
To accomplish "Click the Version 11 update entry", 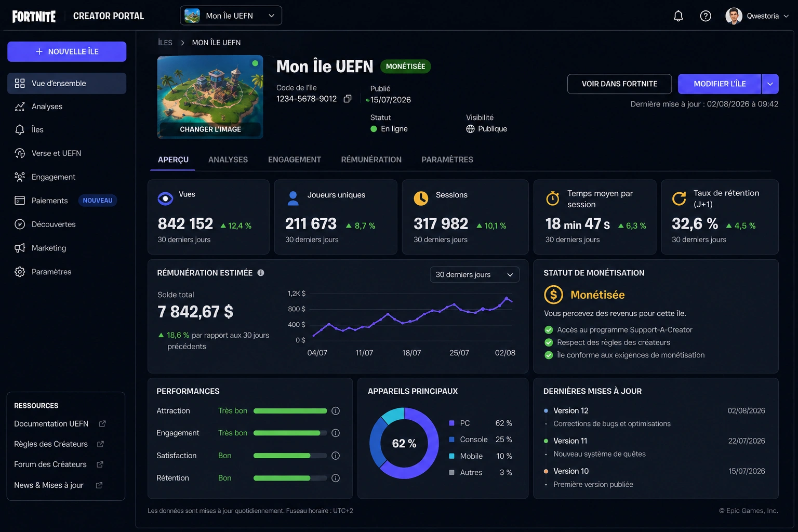I will (x=655, y=447).
